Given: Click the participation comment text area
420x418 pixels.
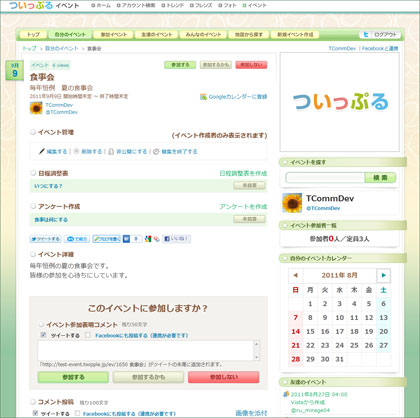Looking at the screenshot, I should click(146, 350).
